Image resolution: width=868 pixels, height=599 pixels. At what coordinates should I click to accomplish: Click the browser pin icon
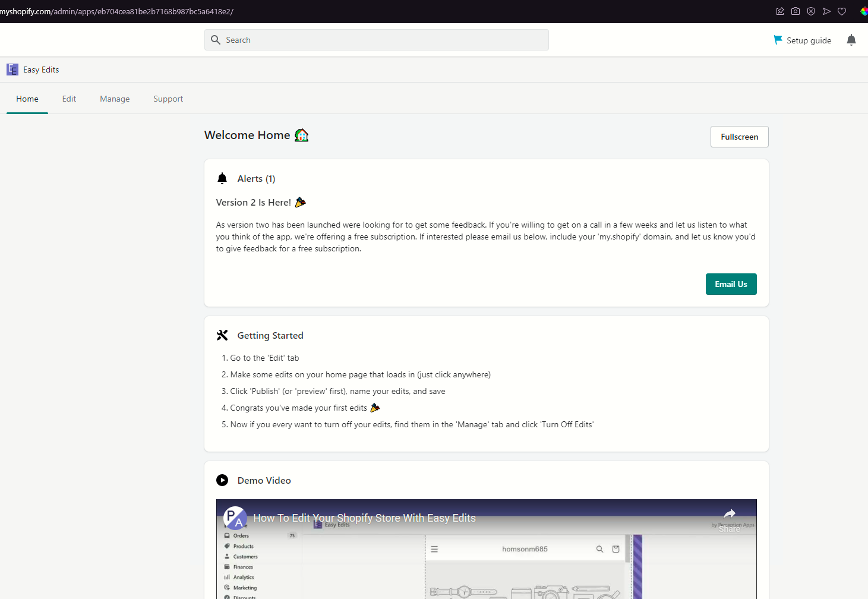[x=780, y=11]
